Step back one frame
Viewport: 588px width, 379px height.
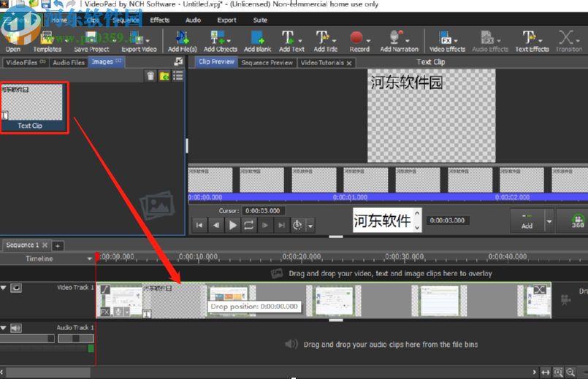point(216,225)
